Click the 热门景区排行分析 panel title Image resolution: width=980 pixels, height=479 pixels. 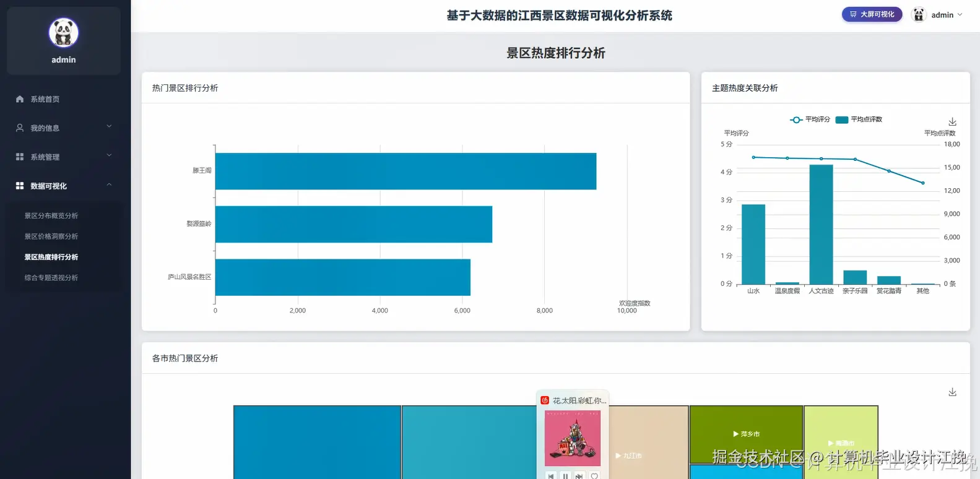(x=185, y=88)
